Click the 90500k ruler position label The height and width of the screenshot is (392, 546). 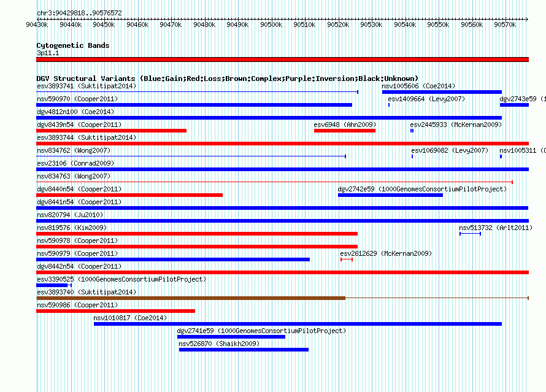click(x=271, y=25)
